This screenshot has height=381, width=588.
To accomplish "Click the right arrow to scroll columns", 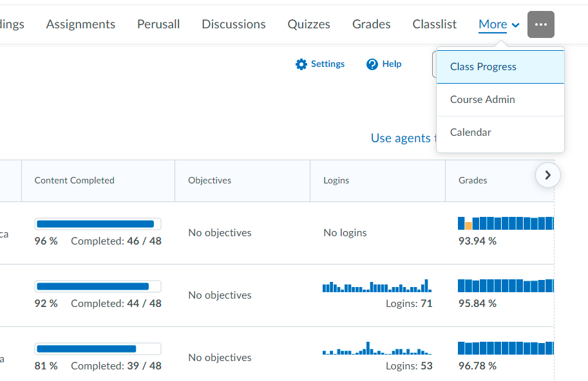I will click(547, 175).
